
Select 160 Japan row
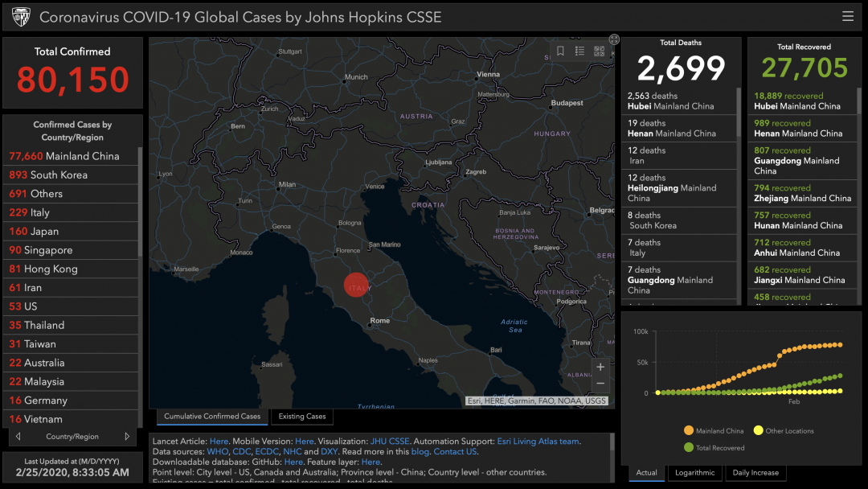70,232
